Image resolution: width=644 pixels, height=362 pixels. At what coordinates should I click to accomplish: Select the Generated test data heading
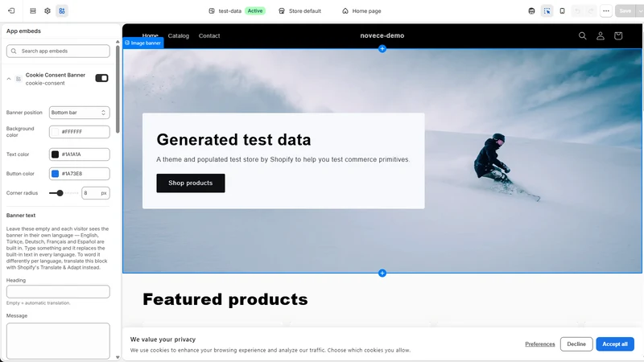click(233, 139)
